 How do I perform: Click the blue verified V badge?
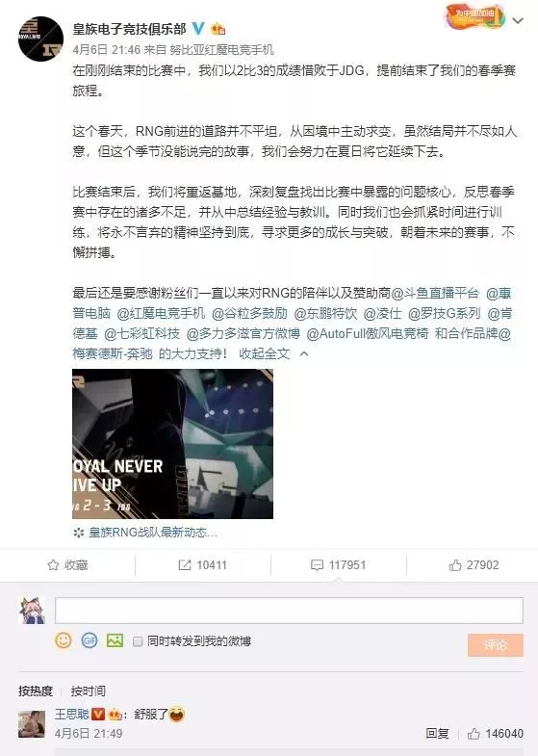point(198,29)
